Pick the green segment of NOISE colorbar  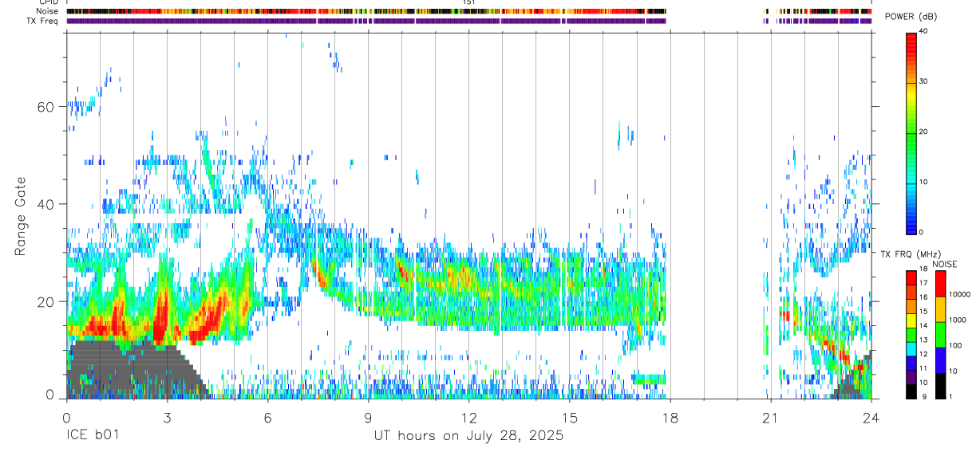click(x=940, y=335)
